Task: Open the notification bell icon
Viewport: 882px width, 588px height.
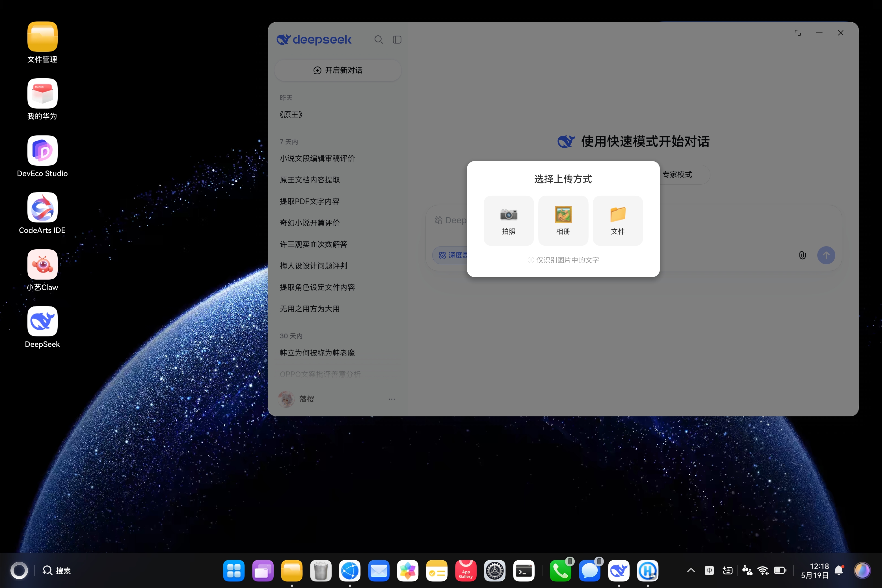Action: pyautogui.click(x=839, y=570)
